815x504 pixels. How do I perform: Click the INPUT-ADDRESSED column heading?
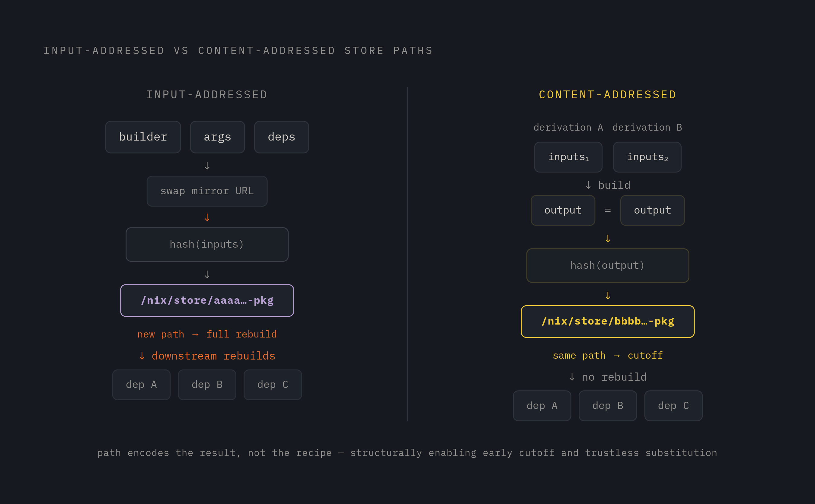[x=207, y=95]
